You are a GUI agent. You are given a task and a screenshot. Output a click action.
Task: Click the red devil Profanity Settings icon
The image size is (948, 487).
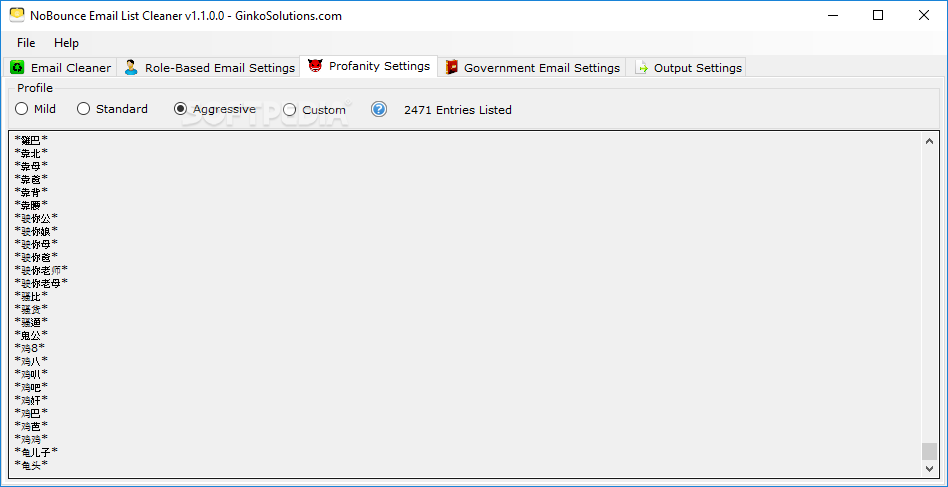coord(315,66)
